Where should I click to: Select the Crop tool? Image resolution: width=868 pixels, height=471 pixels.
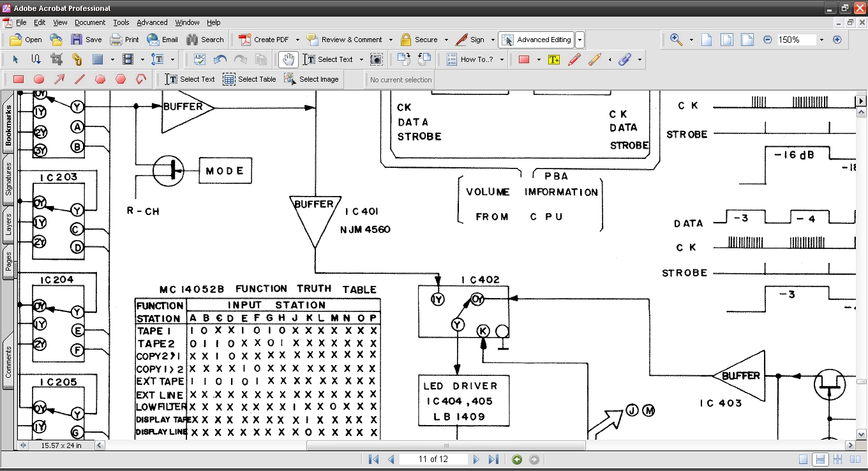point(56,59)
